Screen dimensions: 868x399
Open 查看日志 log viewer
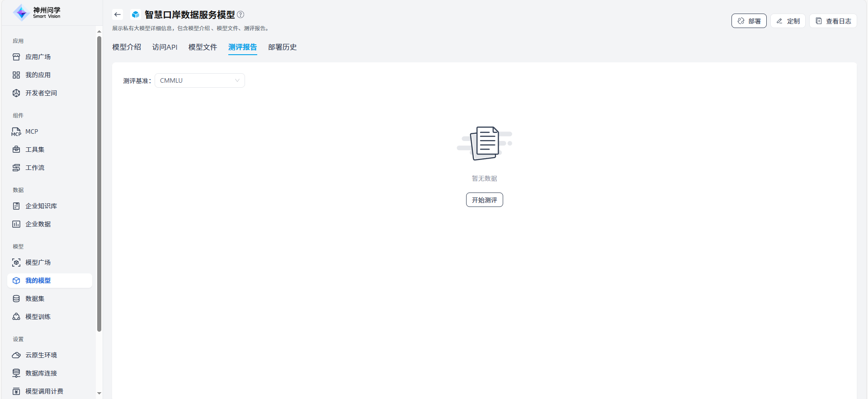tap(833, 21)
